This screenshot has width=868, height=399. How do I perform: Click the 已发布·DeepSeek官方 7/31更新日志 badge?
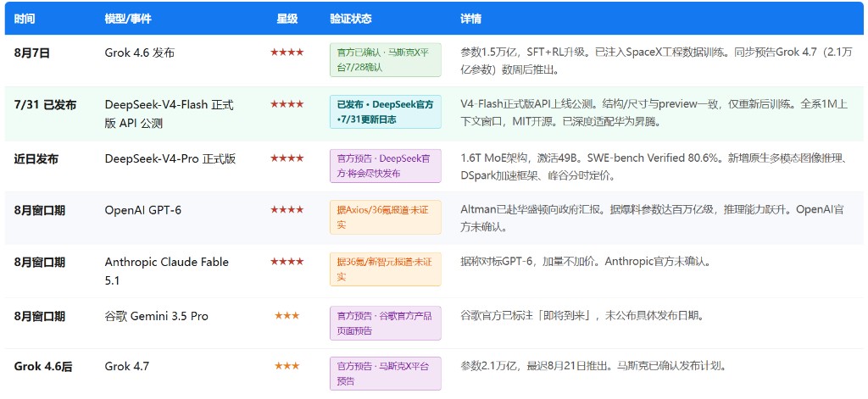(386, 112)
